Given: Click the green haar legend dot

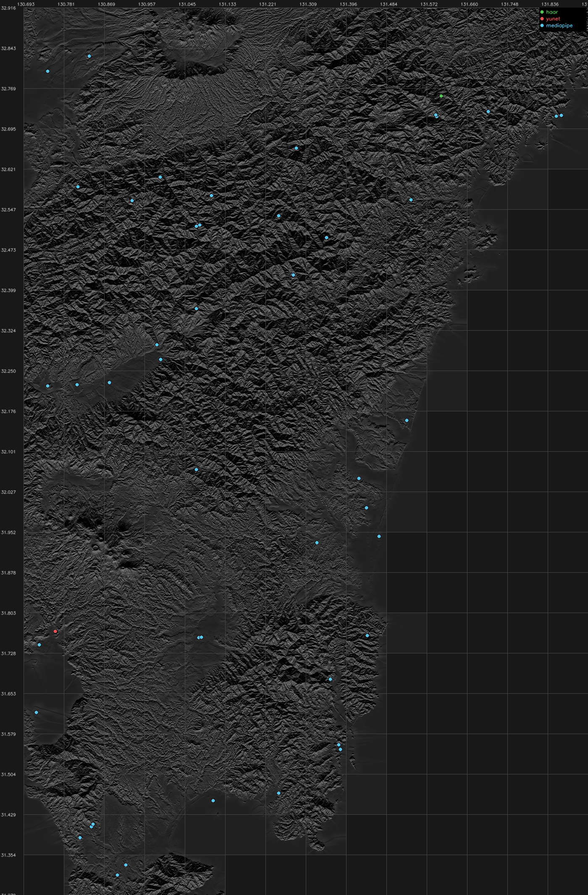Looking at the screenshot, I should (x=542, y=12).
